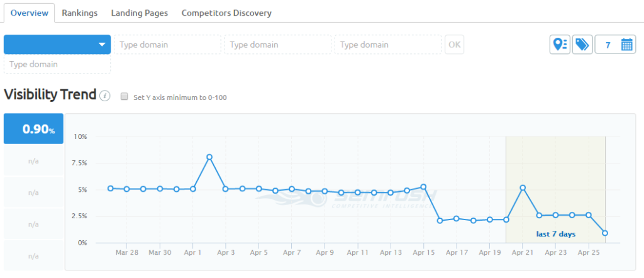Select the last data point on Apr 26
Screen dimensions: 644x278
click(x=605, y=233)
